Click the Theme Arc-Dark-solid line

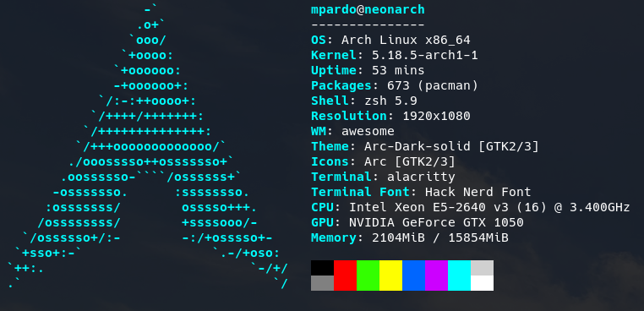tap(424, 147)
